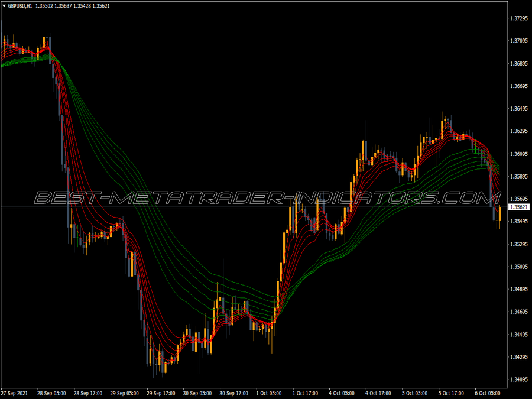
Task: Click the 1.36895 price scale label
Action: pos(519,64)
